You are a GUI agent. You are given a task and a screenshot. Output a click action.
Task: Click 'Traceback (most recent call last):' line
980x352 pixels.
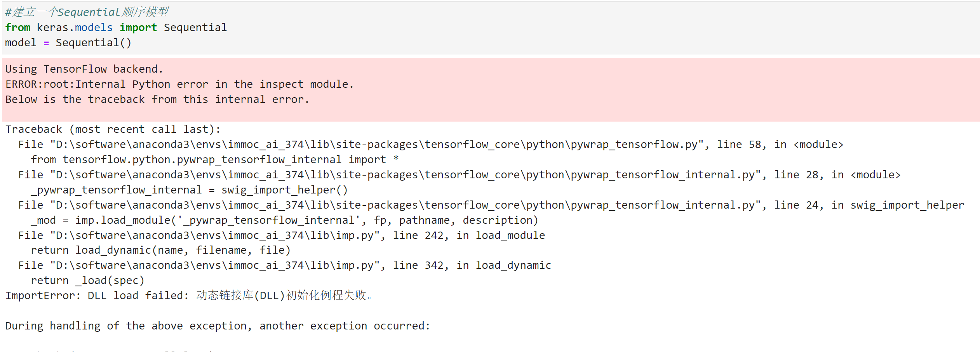click(113, 129)
